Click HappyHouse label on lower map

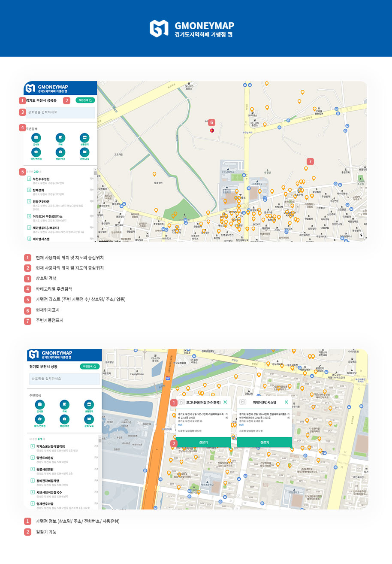[x=137, y=374]
